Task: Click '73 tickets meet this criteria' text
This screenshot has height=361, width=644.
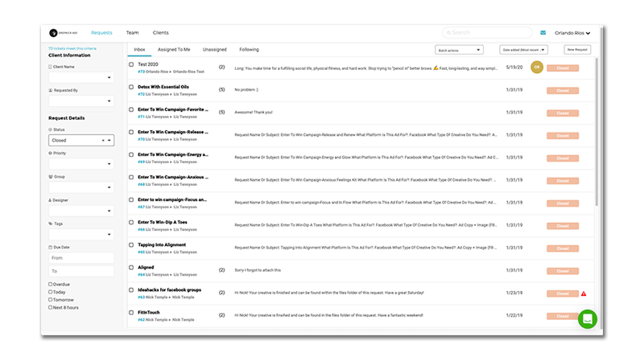Action: click(72, 48)
